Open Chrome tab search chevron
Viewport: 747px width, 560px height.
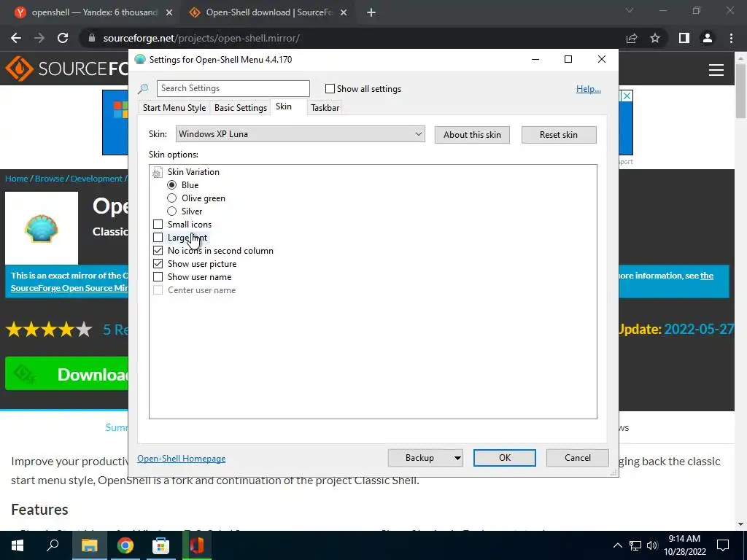pos(630,10)
